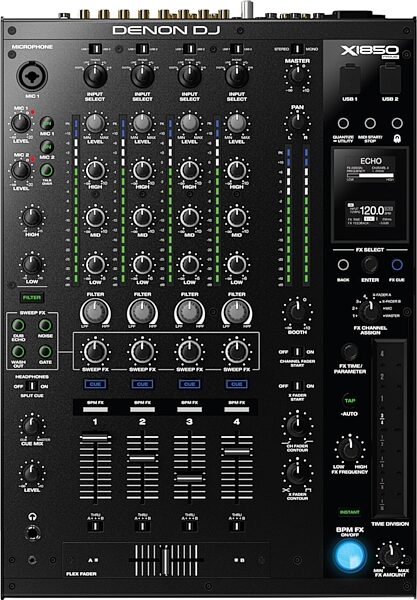Click the 120.0 BPM readout on display
This screenshot has width=417, height=600.
(372, 210)
